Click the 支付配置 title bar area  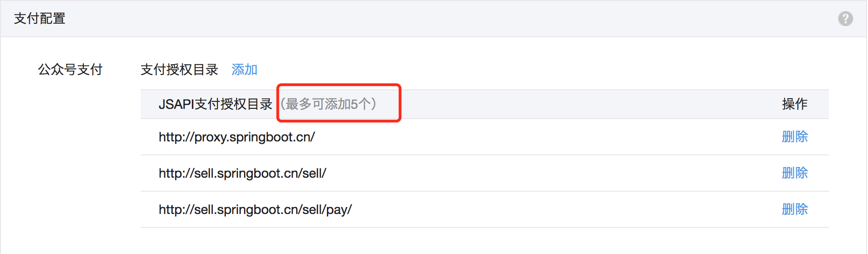(x=434, y=19)
